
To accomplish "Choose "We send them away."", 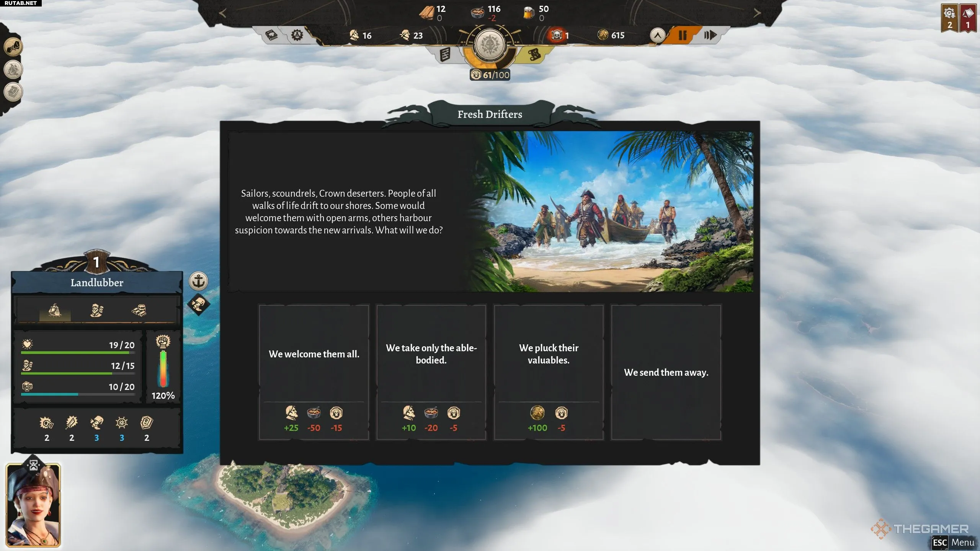I will pyautogui.click(x=666, y=372).
